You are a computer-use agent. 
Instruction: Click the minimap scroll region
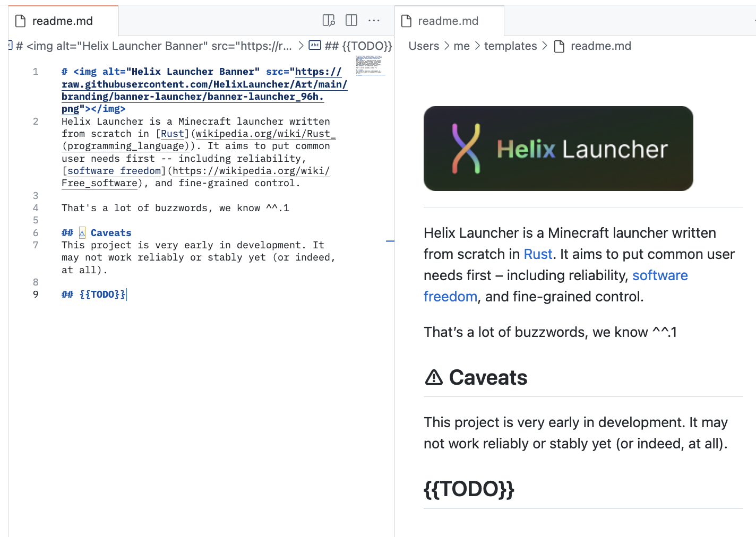[371, 66]
